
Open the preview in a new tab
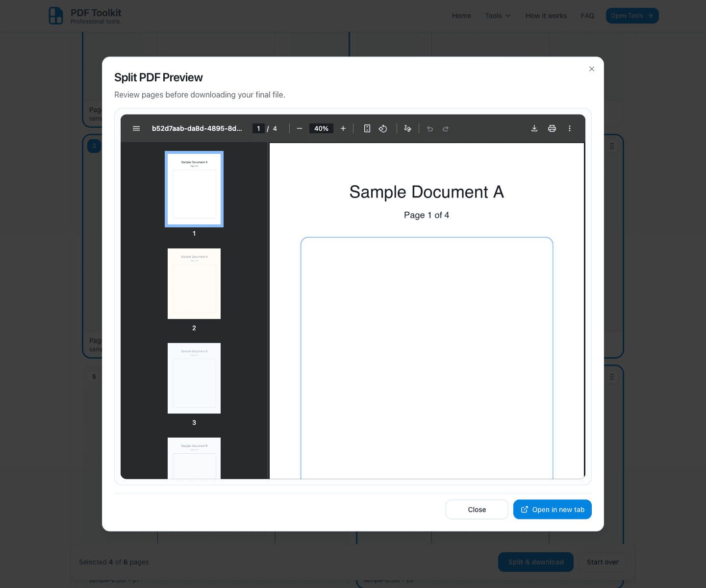tap(552, 509)
